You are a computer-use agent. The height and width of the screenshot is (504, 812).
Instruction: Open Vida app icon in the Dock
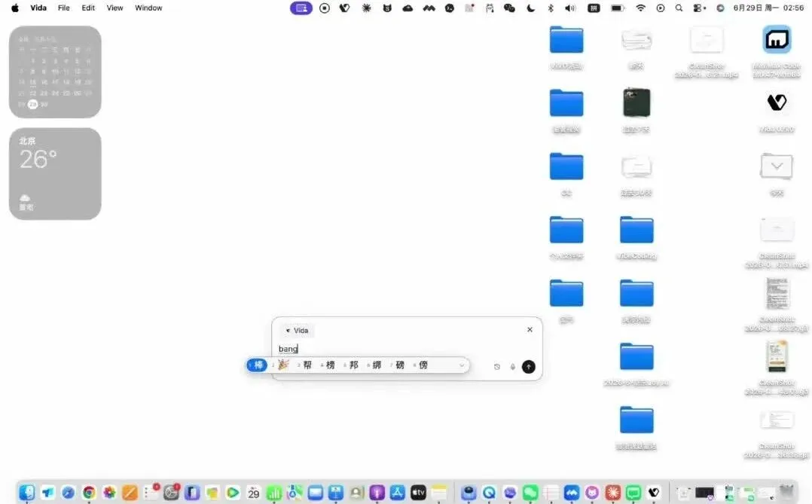tap(654, 492)
